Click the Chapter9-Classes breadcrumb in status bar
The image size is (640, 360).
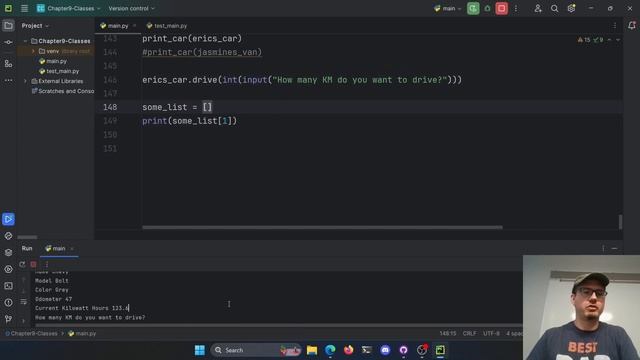(34, 333)
